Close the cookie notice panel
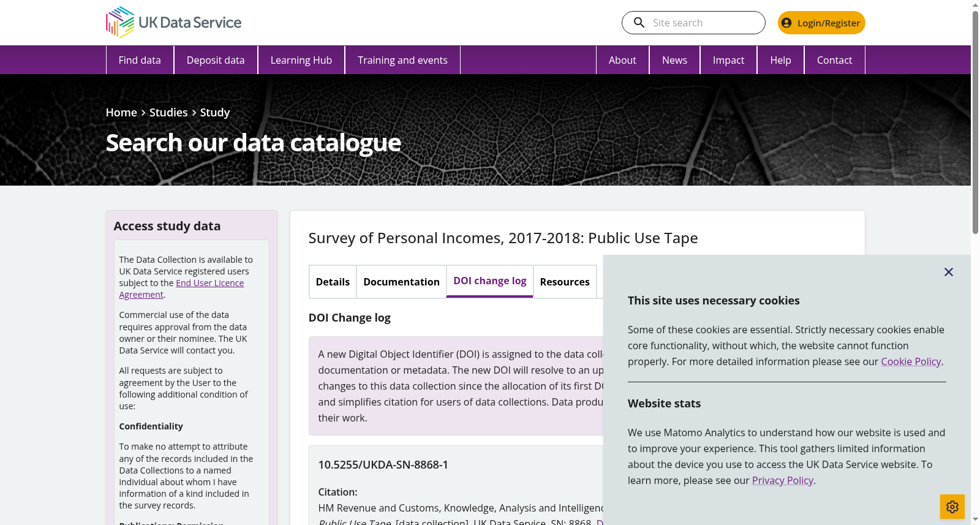This screenshot has height=525, width=980. tap(948, 272)
